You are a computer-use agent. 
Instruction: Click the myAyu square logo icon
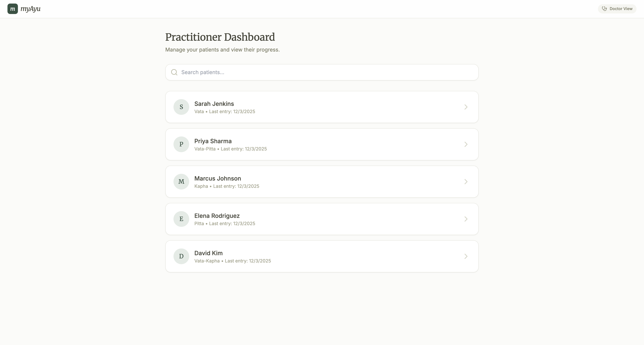point(12,9)
